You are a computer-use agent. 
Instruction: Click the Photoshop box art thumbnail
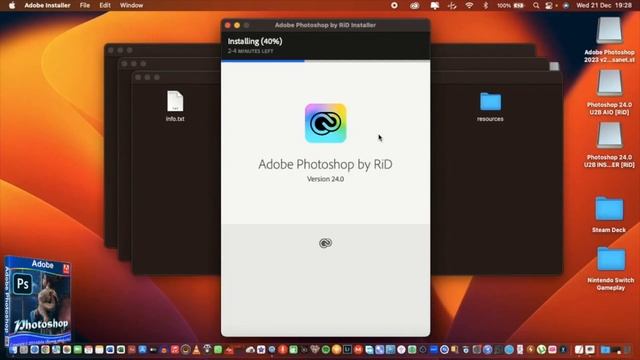click(38, 300)
